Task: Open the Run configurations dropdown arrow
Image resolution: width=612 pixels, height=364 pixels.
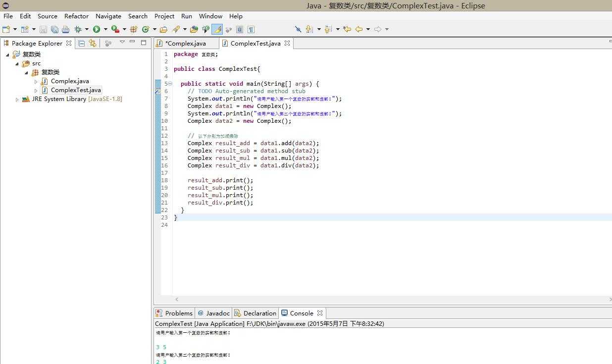Action: (x=105, y=29)
